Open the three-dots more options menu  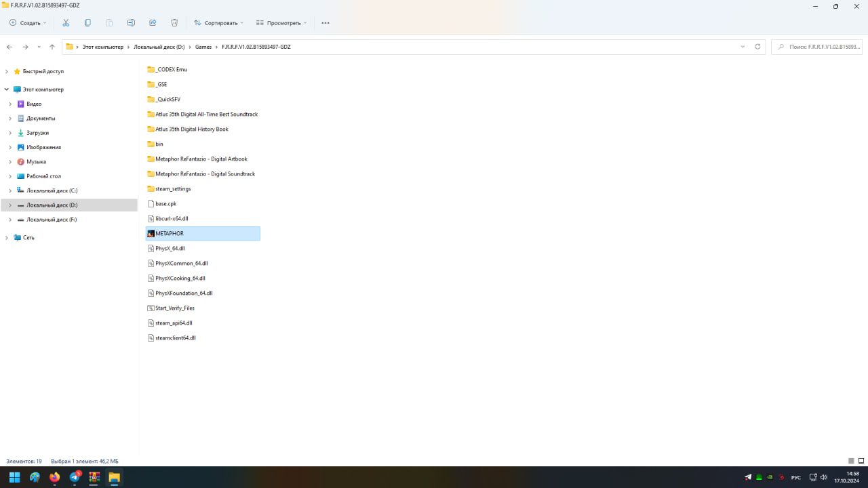point(325,23)
